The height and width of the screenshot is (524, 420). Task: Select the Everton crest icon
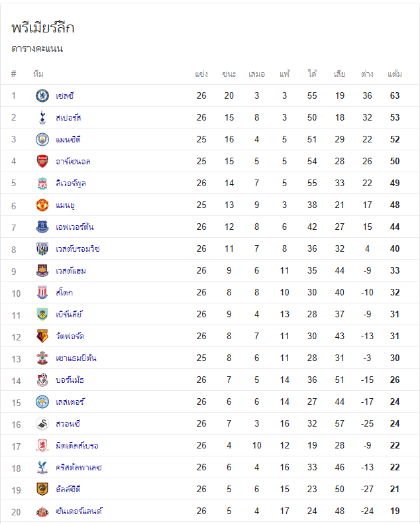tap(42, 227)
